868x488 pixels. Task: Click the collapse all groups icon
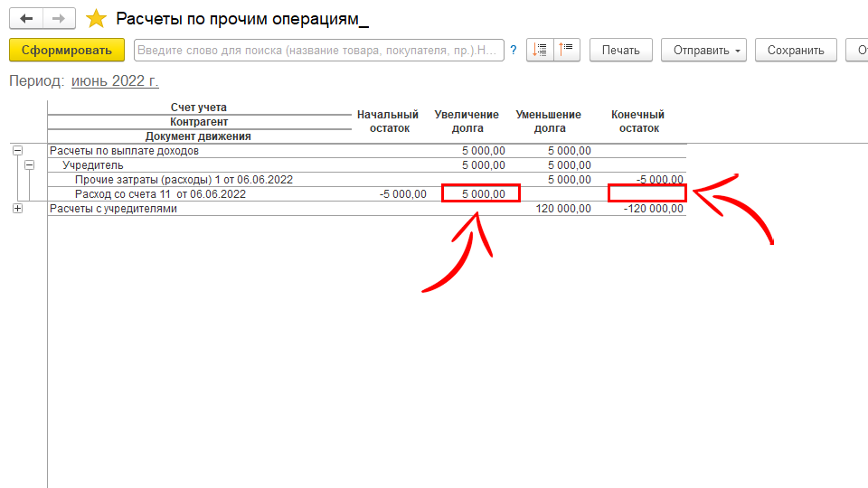tap(567, 51)
